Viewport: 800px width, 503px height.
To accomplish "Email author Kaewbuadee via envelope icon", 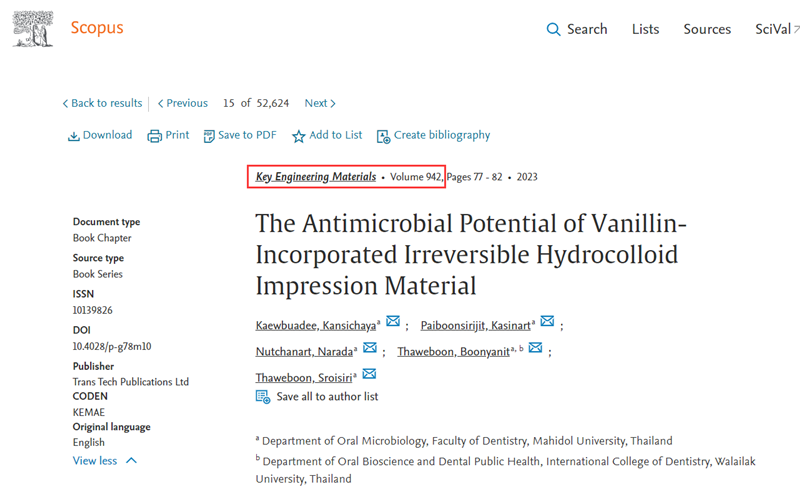I will pos(393,322).
